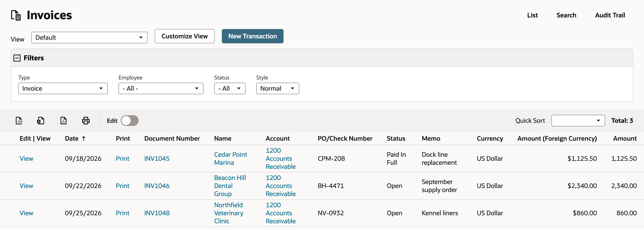The image size is (644, 230).
Task: Open document INV1045
Action: point(157,159)
